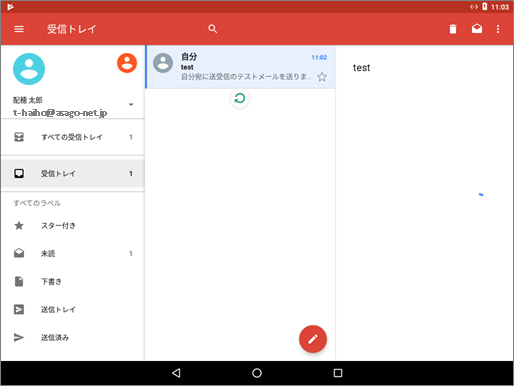The image size is (514, 386).
Task: Open スター付き label
Action: click(x=73, y=226)
